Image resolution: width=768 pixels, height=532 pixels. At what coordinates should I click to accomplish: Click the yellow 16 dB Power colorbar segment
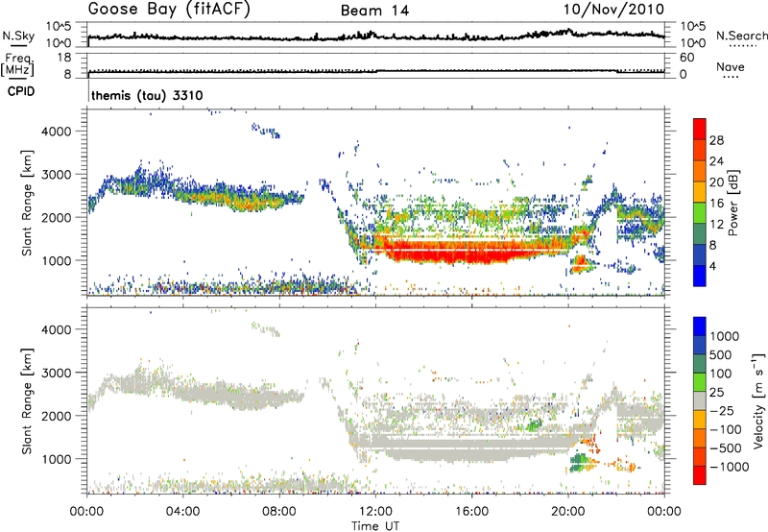[x=700, y=191]
